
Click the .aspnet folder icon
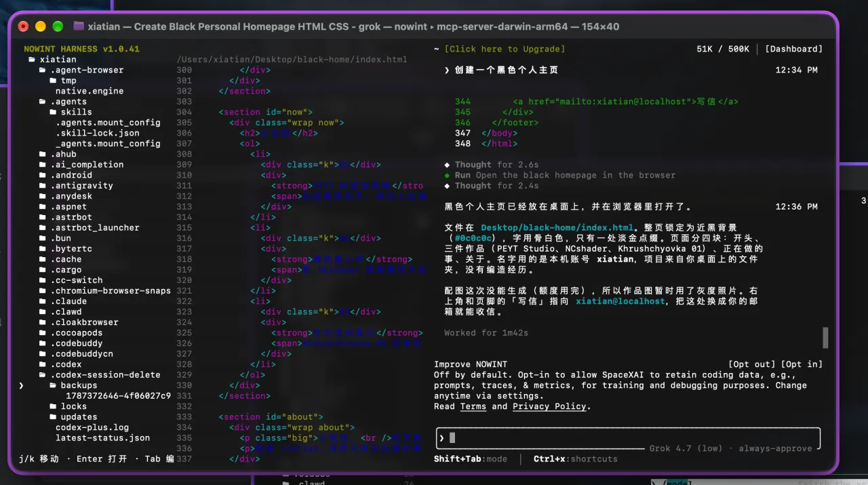tap(43, 207)
